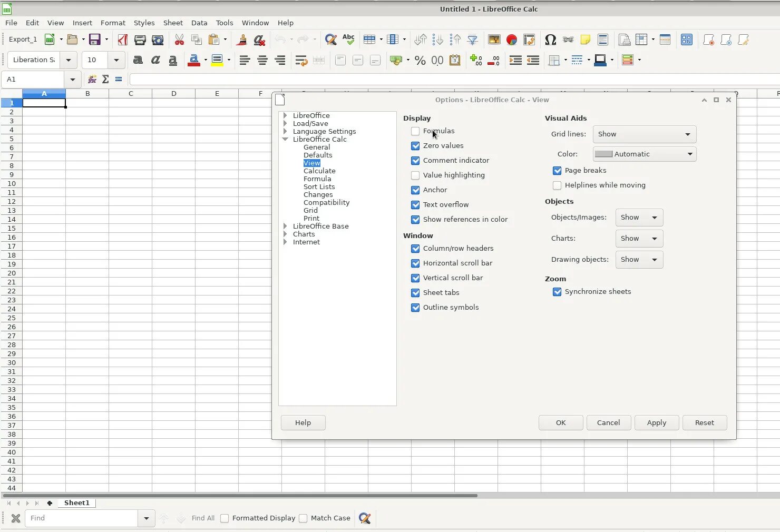Click the Reset button
Viewport: 780px width, 532px height.
[x=705, y=422]
